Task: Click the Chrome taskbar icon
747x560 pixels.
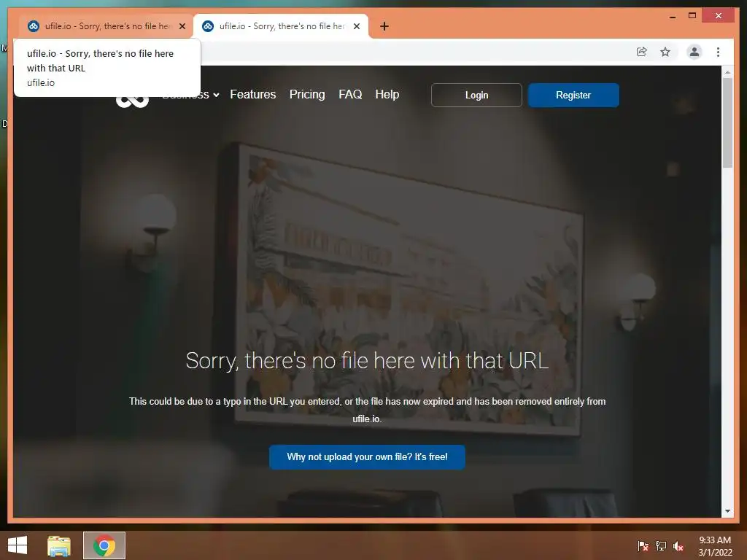Action: click(104, 545)
